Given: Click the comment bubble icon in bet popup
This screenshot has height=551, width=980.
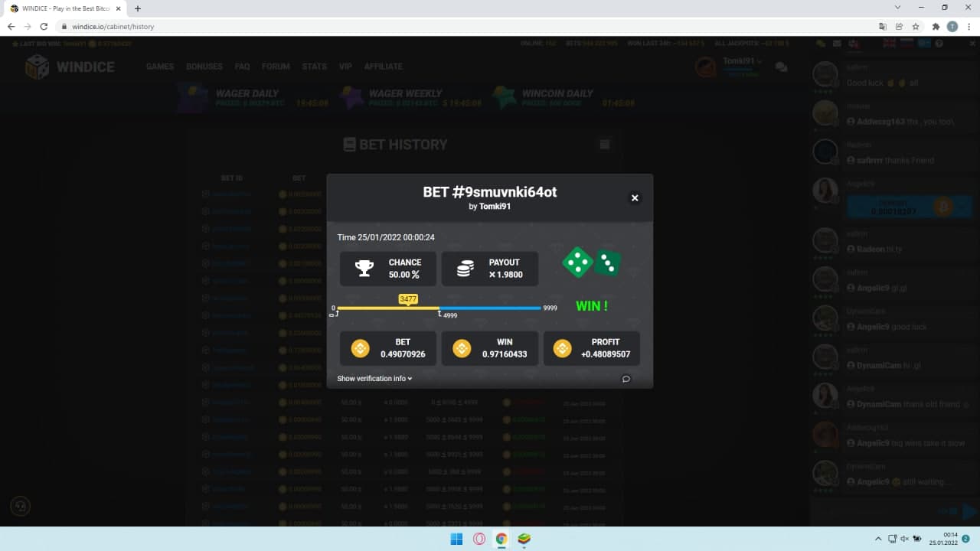Looking at the screenshot, I should coord(626,379).
